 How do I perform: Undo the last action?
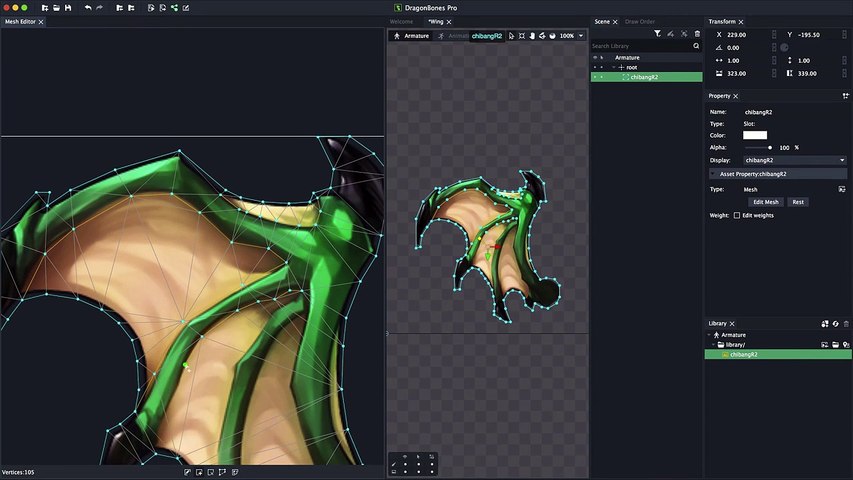[x=88, y=8]
